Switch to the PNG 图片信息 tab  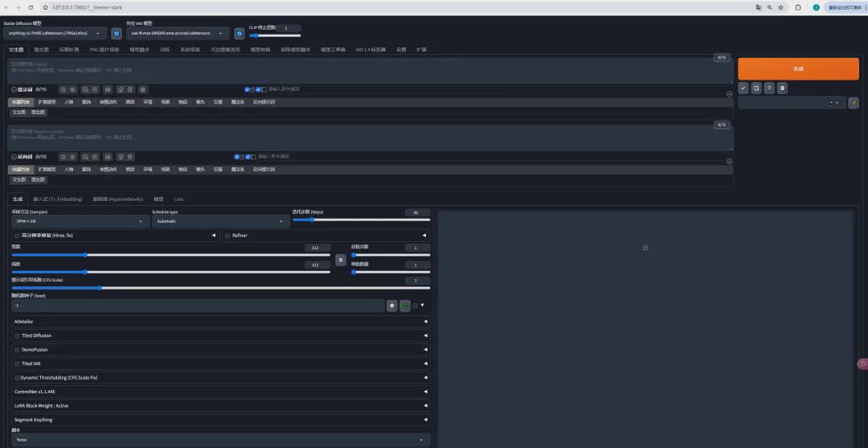(104, 49)
